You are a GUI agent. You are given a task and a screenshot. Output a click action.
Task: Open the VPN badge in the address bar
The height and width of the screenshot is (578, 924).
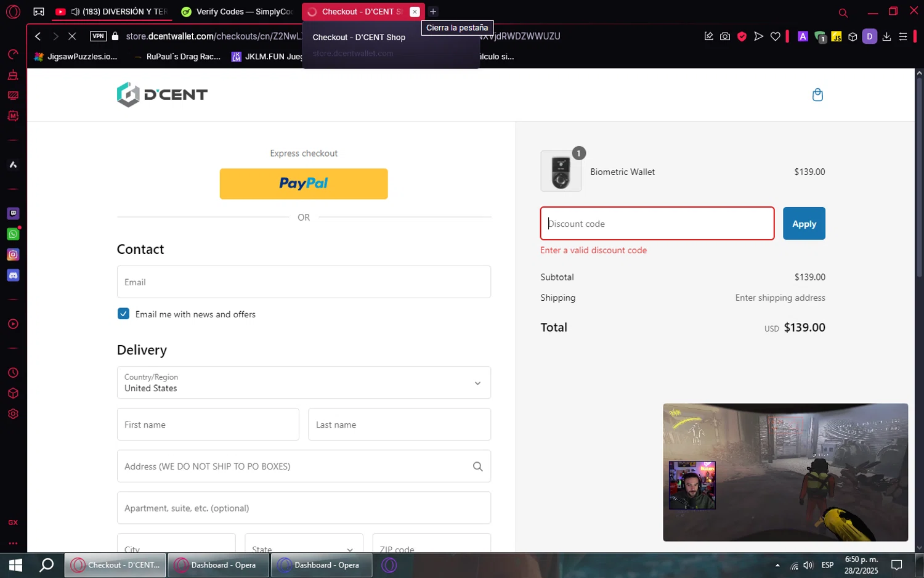pos(99,36)
